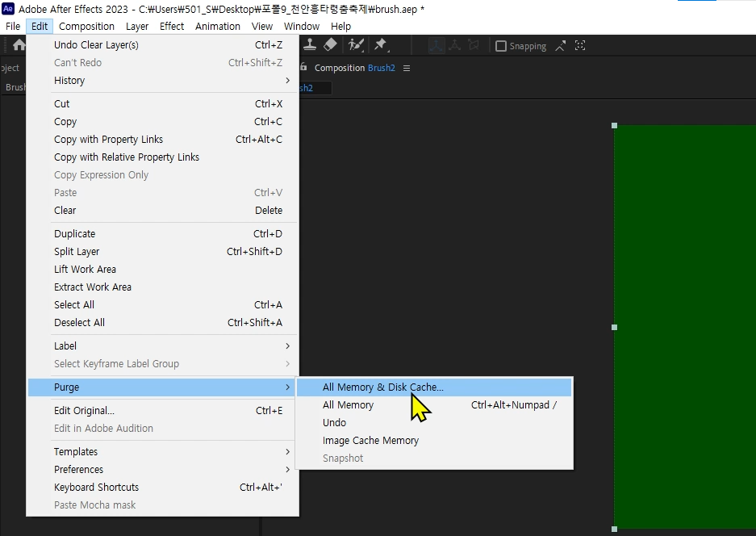Screen dimensions: 756x536
Task: Select the View Axis Mode icon
Action: 474,45
